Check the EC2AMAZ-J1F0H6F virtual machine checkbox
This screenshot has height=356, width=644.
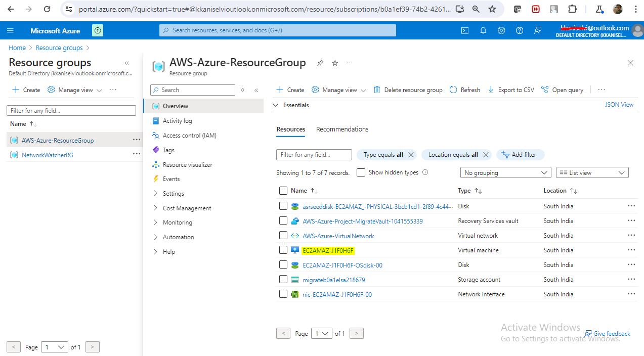pos(283,250)
